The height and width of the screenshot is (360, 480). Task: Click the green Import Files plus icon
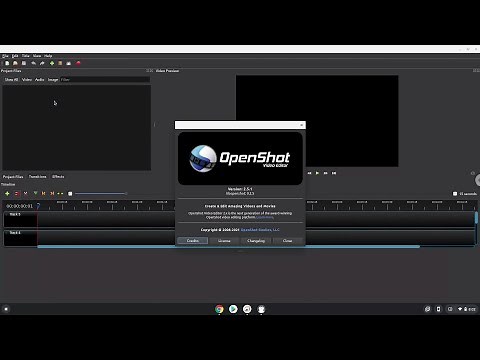(52, 63)
